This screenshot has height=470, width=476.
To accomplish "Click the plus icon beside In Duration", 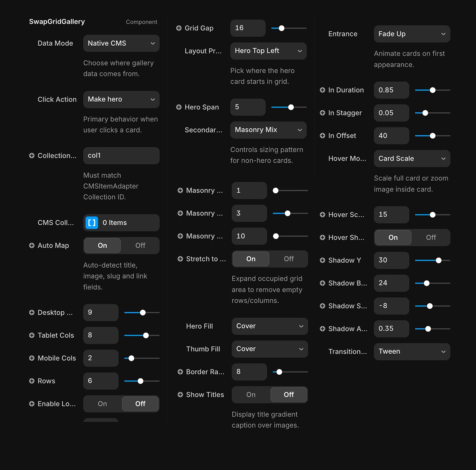I will click(x=322, y=90).
